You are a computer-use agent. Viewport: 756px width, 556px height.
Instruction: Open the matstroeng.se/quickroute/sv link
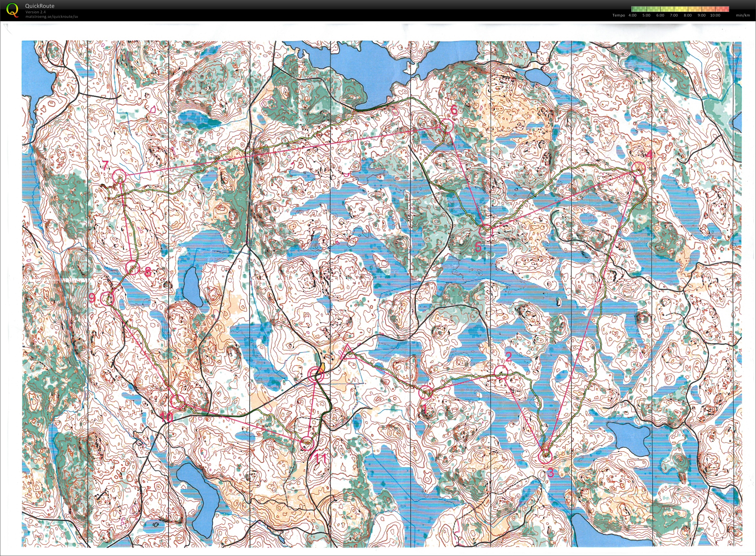(x=52, y=16)
